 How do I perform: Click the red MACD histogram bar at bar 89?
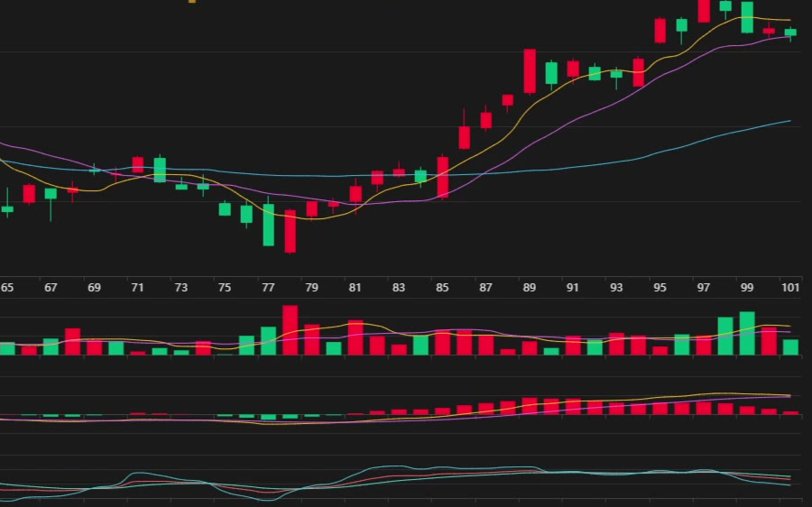[x=530, y=406]
